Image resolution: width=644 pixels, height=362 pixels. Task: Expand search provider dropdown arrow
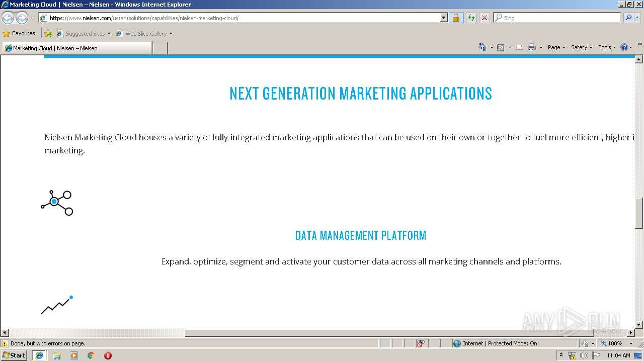point(637,18)
